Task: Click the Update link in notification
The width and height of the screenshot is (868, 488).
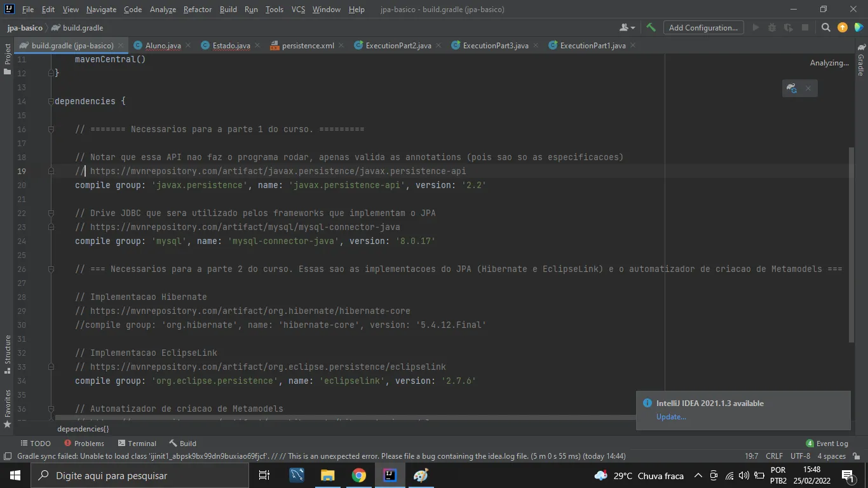Action: (671, 417)
